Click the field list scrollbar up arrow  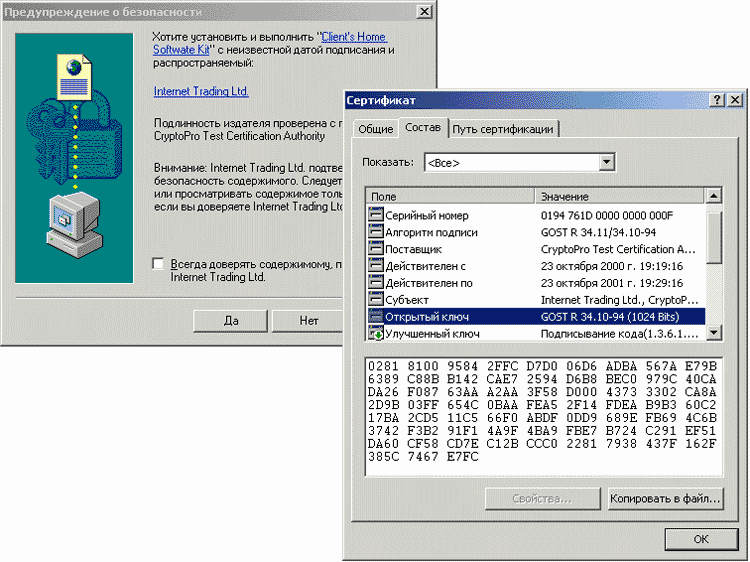(x=714, y=196)
